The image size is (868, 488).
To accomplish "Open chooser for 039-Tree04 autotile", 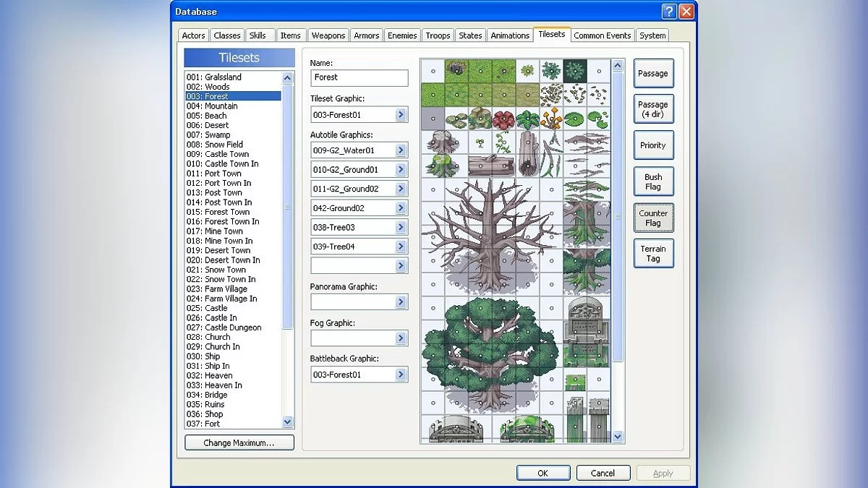I will pos(401,247).
